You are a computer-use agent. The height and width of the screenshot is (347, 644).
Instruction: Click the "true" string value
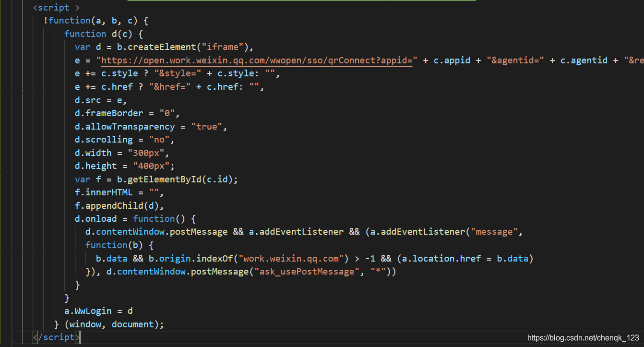point(207,127)
